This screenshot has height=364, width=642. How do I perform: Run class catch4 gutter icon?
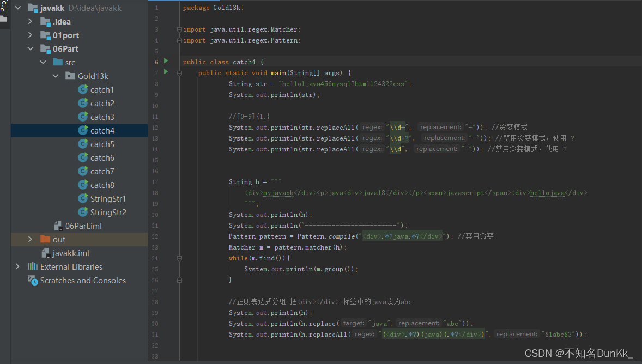coord(166,61)
